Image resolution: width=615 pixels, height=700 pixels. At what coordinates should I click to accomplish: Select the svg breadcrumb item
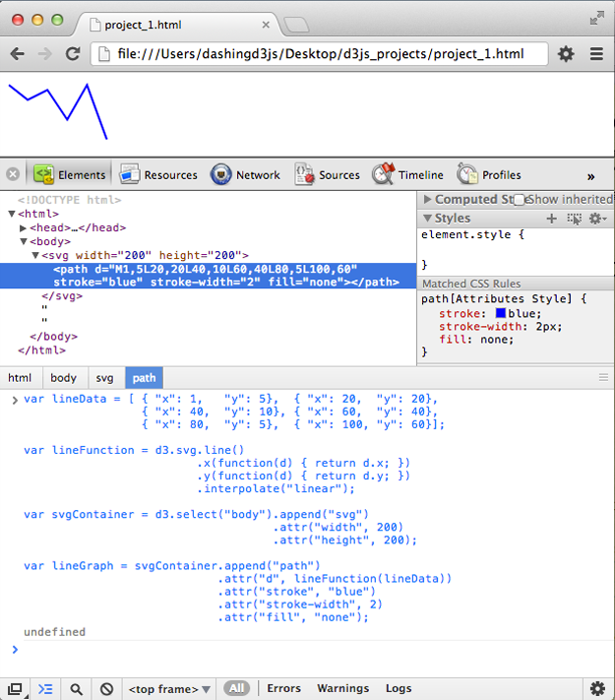click(104, 377)
